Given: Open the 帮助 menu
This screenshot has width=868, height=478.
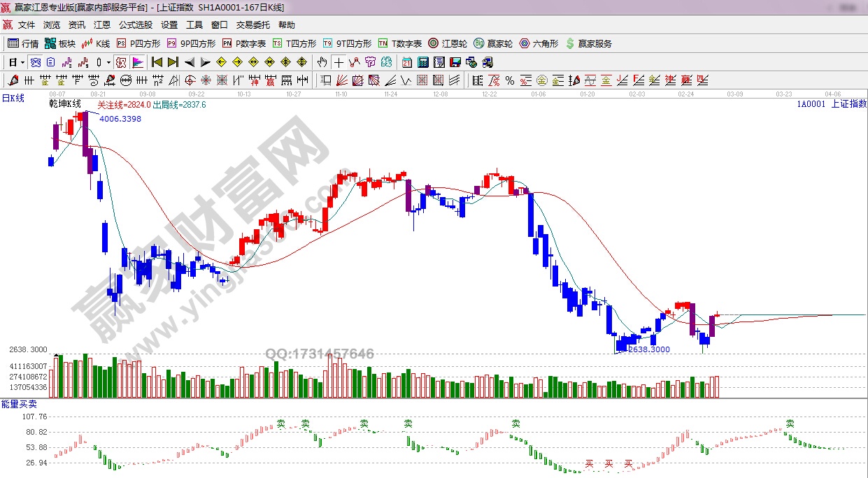Looking at the screenshot, I should (x=287, y=24).
